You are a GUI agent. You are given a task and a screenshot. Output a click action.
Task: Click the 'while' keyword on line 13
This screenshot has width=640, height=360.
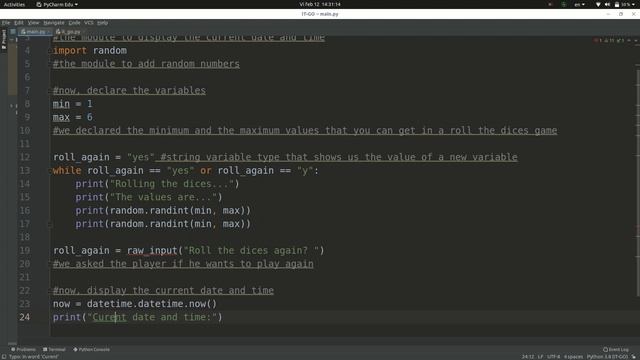(67, 171)
